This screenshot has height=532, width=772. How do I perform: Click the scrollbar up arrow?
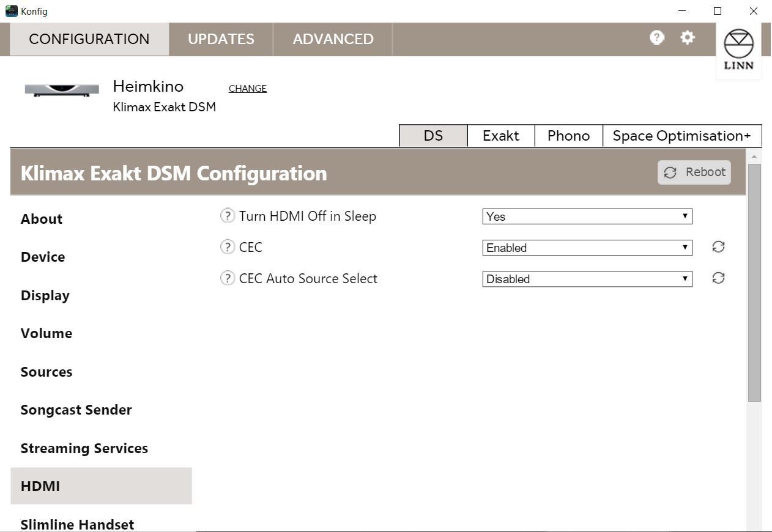pyautogui.click(x=754, y=157)
